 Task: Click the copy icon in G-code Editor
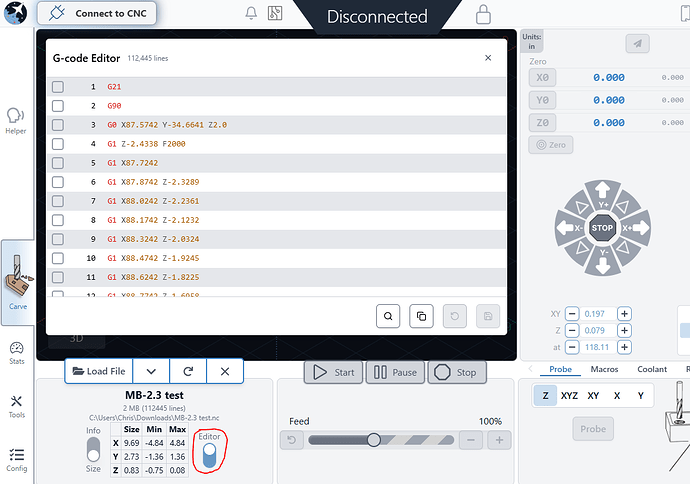click(x=421, y=316)
